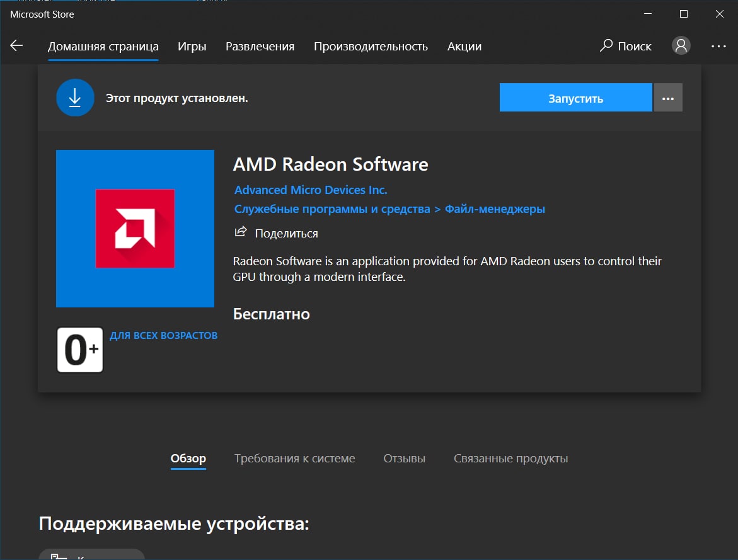This screenshot has height=560, width=738.
Task: Go back with the arrow icon
Action: click(x=16, y=45)
